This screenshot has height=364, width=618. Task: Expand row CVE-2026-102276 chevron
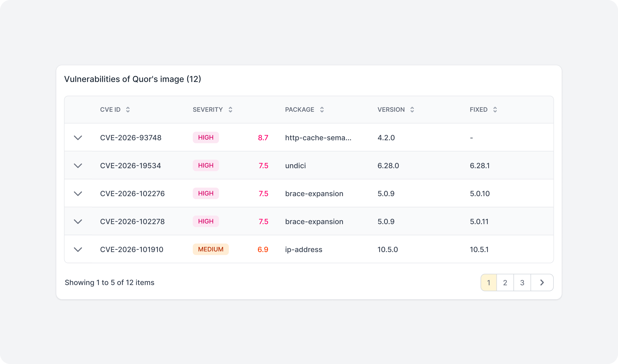(78, 194)
